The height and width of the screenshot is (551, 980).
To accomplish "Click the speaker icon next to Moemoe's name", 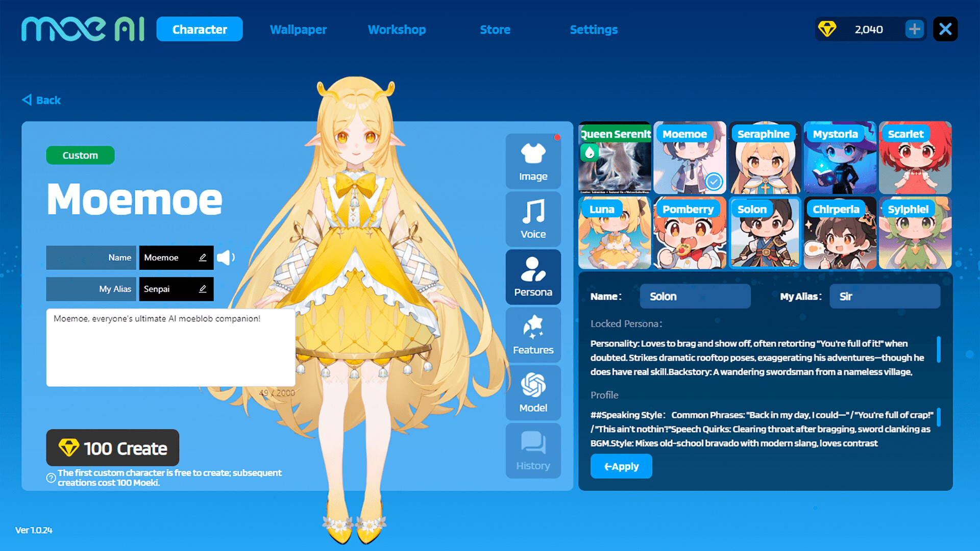I will (226, 258).
